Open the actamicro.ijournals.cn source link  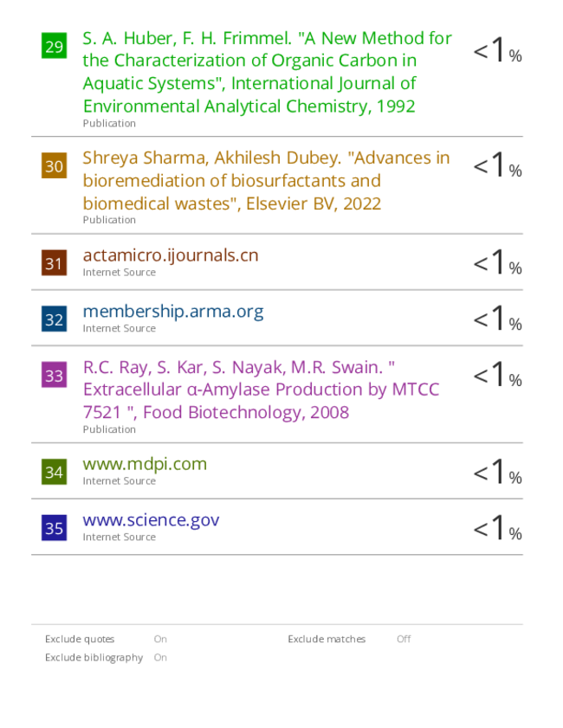(171, 255)
